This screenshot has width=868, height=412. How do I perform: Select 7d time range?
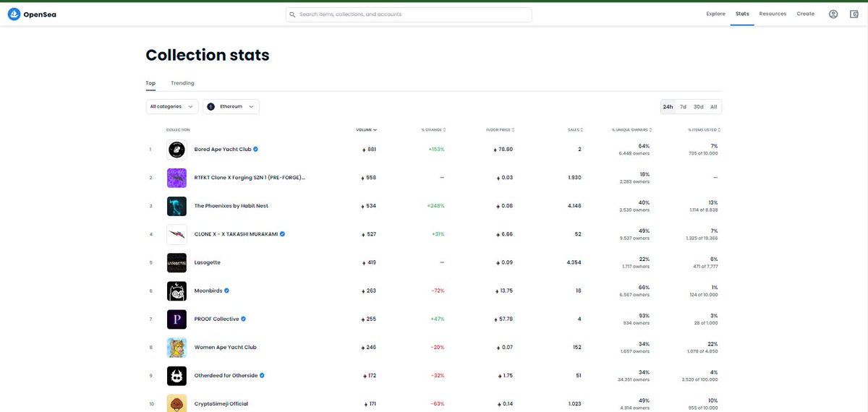tap(683, 107)
